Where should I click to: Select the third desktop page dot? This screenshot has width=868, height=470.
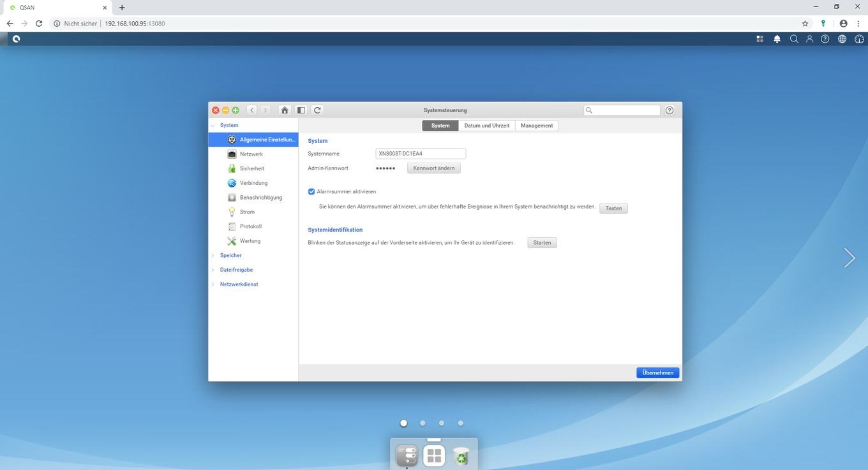442,423
